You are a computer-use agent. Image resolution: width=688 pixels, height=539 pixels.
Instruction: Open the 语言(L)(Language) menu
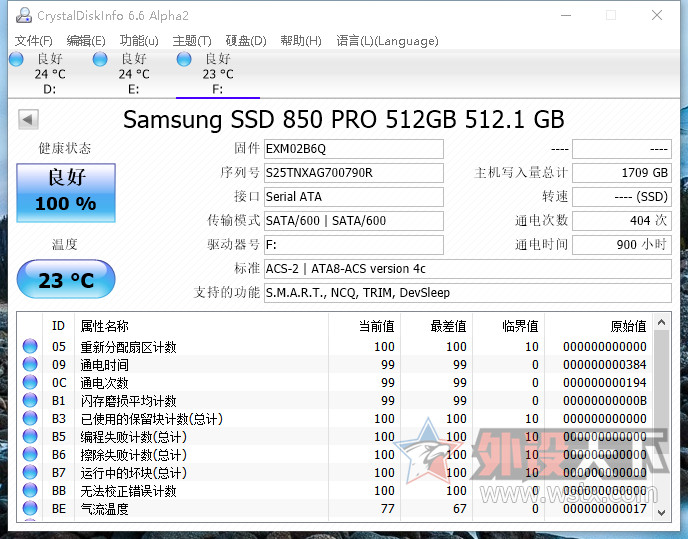click(x=387, y=41)
